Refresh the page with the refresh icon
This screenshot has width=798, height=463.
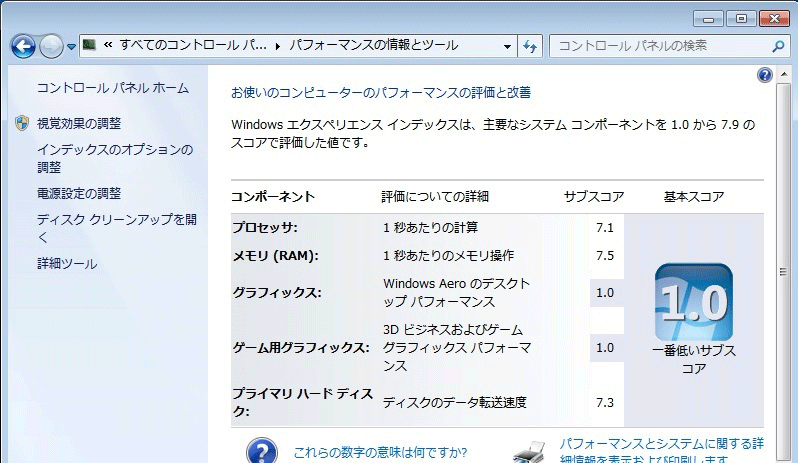(x=530, y=46)
